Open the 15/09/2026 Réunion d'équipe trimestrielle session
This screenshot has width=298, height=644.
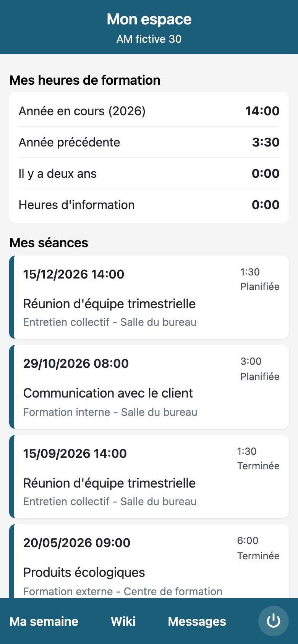(x=149, y=477)
